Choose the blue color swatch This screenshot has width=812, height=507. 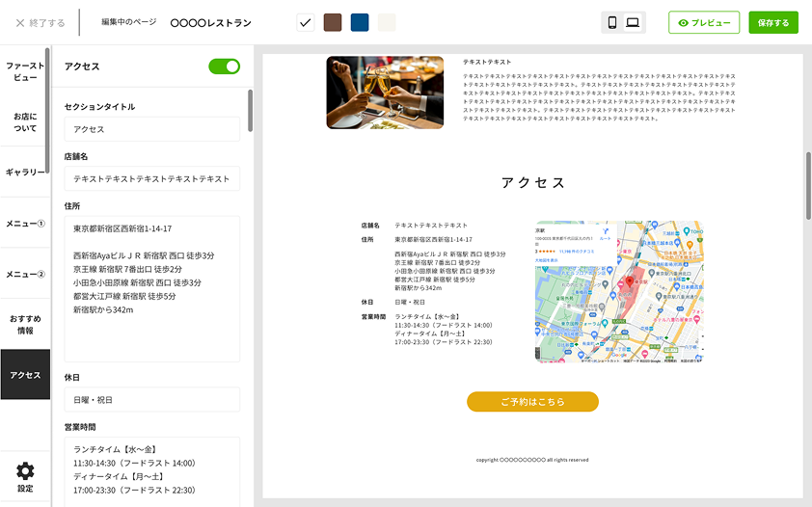click(x=360, y=22)
